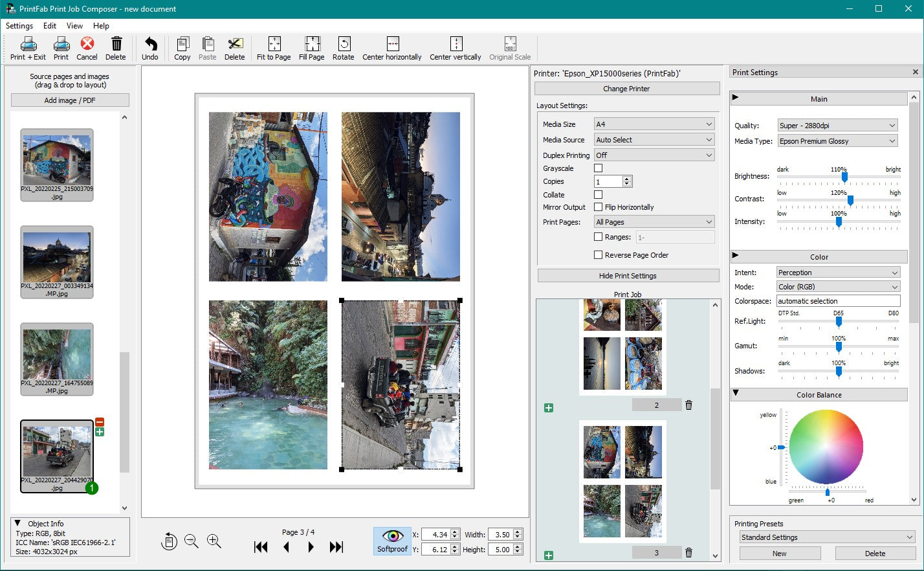This screenshot has height=571, width=924.
Task: Enable Grayscale printing
Action: click(598, 168)
